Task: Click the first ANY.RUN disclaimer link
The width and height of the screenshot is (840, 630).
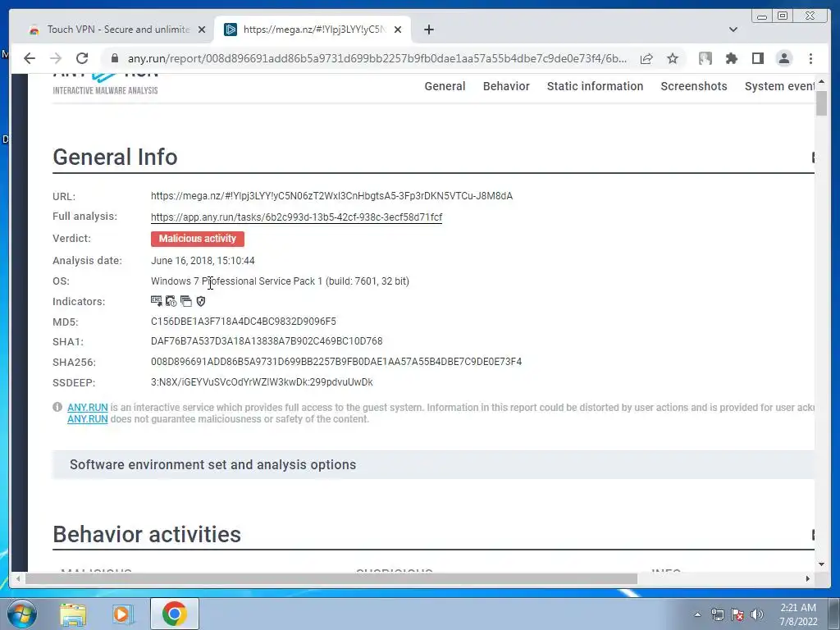Action: [x=87, y=408]
